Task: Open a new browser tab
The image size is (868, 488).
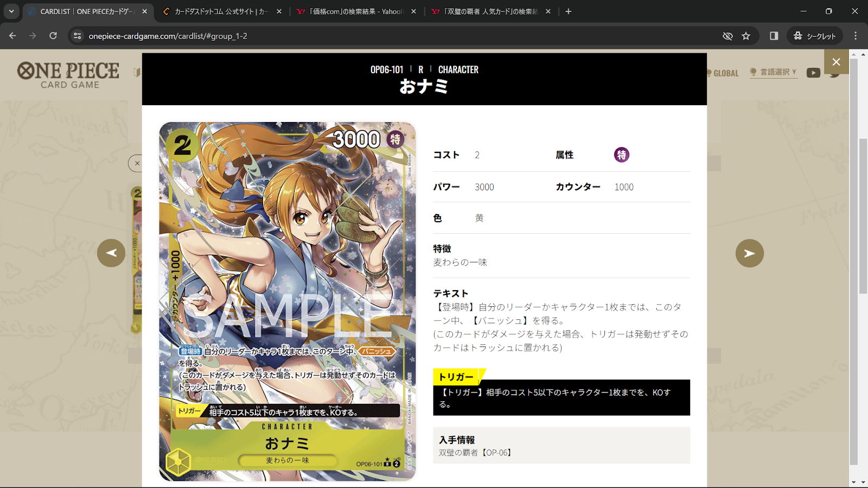Action: click(569, 11)
